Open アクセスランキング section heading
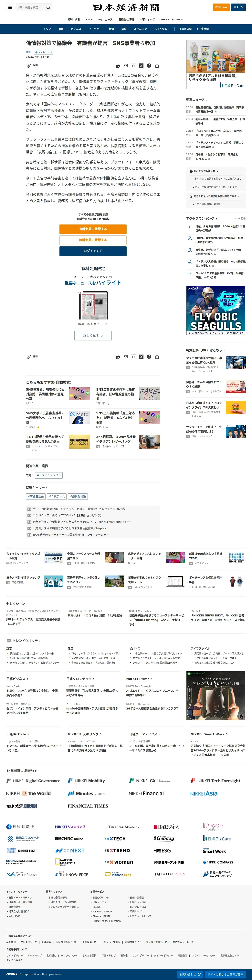Screen dimensions: 252x980 (201, 219)
